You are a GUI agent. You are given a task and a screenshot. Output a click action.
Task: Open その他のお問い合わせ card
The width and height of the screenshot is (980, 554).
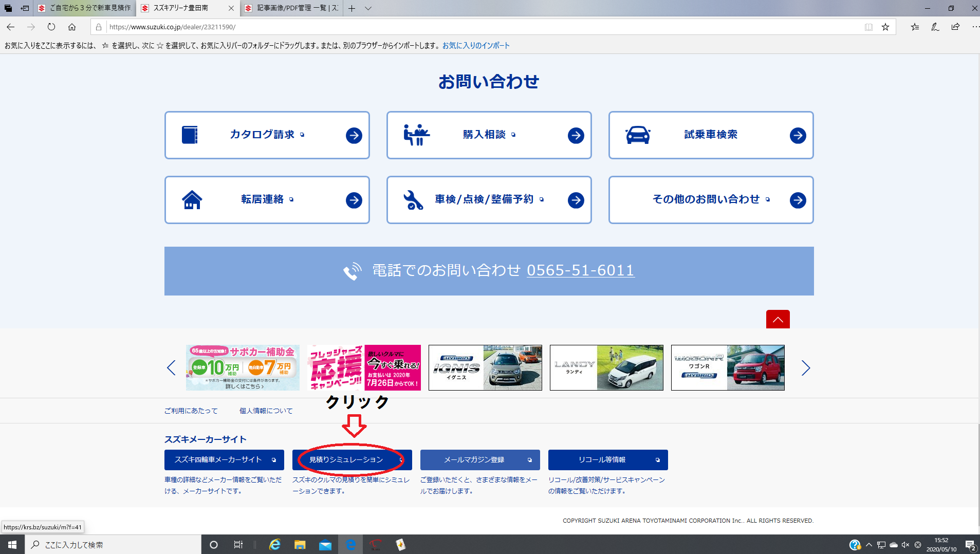pos(711,200)
